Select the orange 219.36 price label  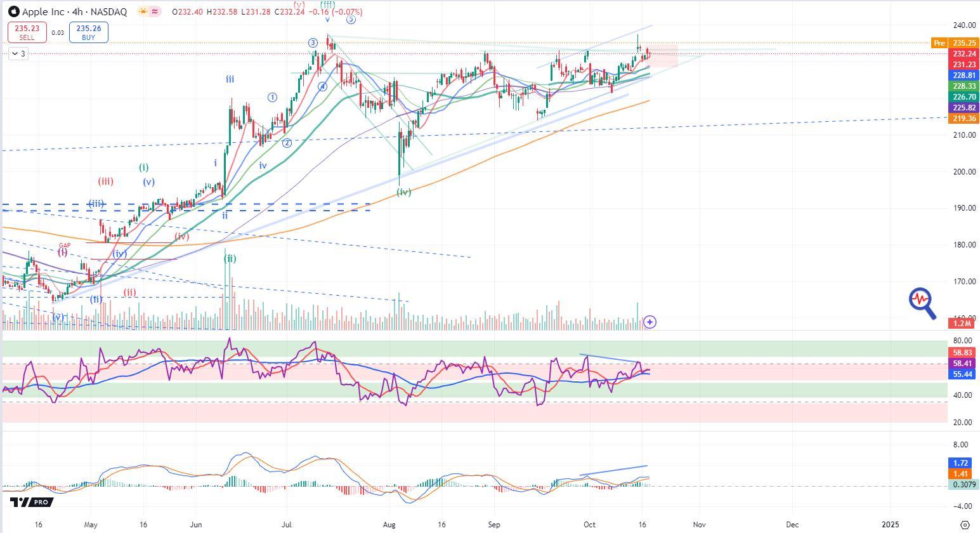point(964,119)
